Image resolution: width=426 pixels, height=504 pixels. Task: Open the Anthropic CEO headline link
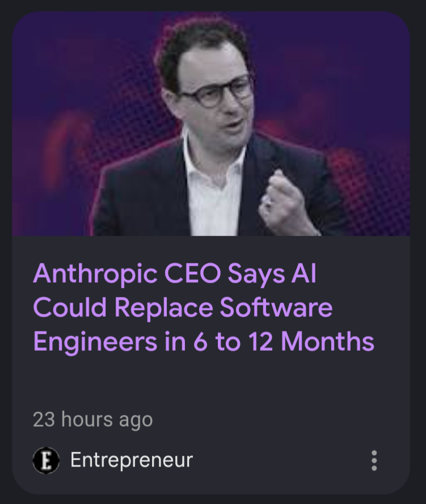pyautogui.click(x=204, y=307)
